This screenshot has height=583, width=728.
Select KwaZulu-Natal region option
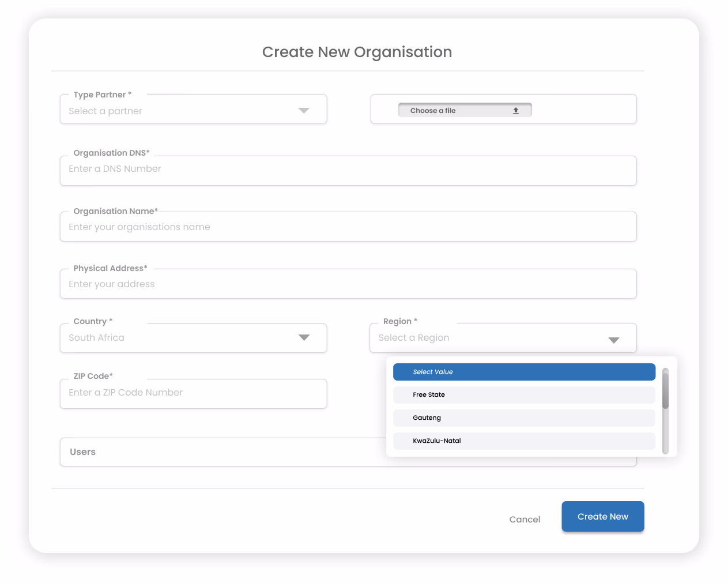pos(523,441)
